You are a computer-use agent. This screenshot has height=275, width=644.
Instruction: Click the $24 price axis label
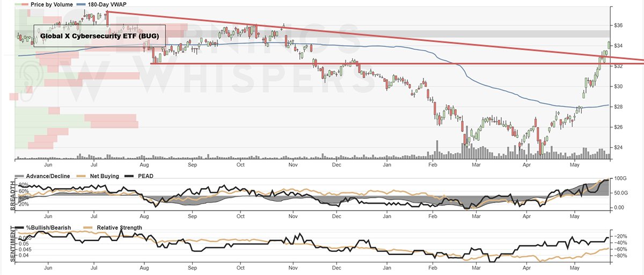618,148
